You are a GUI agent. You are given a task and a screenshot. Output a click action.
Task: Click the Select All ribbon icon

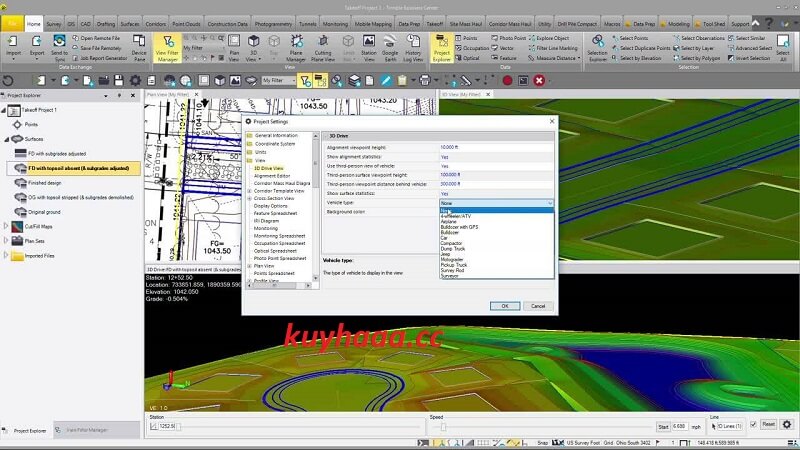[783, 47]
